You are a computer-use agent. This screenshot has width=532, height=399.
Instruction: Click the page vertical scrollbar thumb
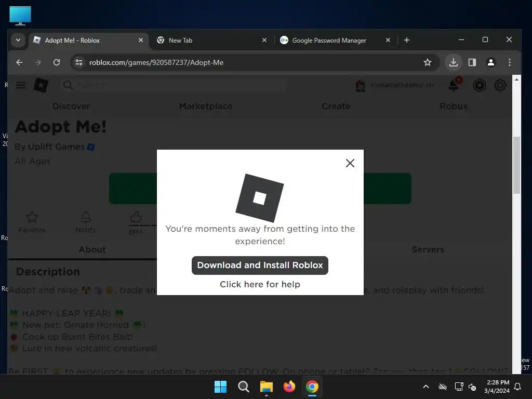point(516,165)
